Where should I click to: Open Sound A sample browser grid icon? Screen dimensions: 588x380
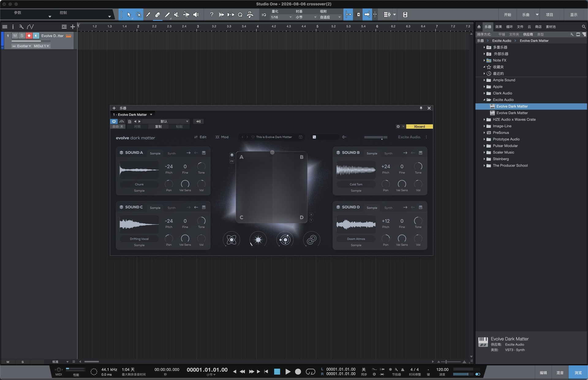point(204,153)
